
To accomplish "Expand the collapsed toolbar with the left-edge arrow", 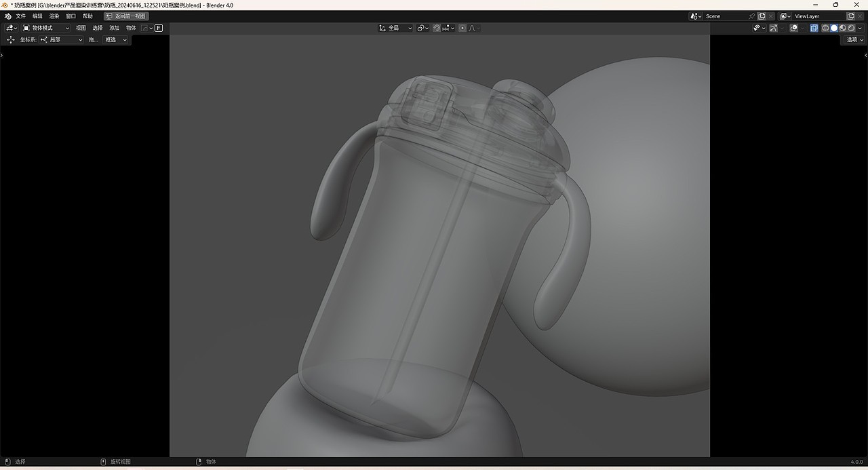I will 1,55.
